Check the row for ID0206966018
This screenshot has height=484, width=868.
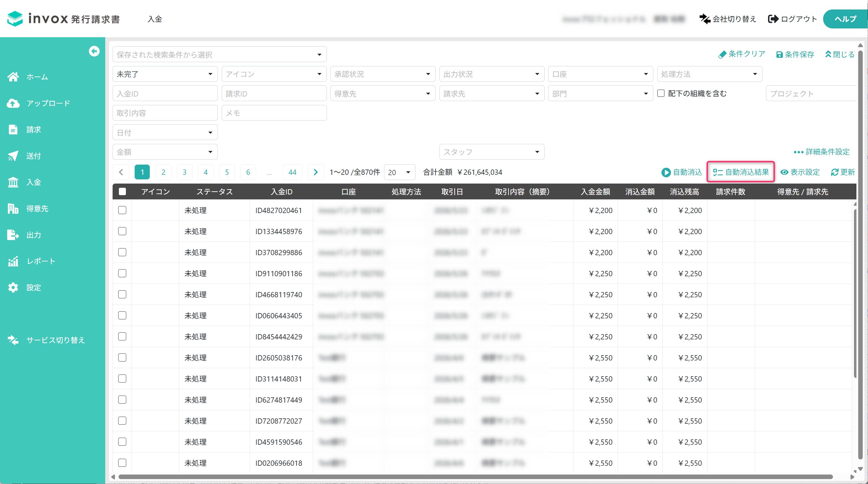pyautogui.click(x=122, y=463)
